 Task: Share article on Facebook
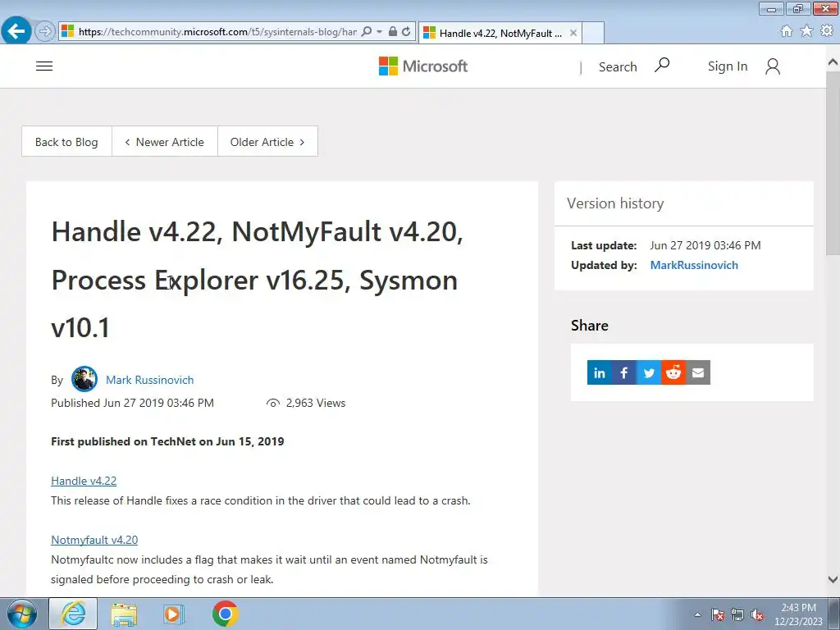(x=624, y=372)
